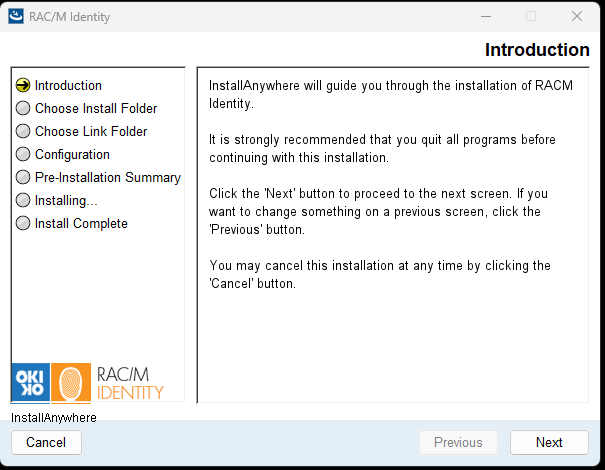Click the OKIOK blue logo
This screenshot has height=470, width=605.
click(x=29, y=382)
